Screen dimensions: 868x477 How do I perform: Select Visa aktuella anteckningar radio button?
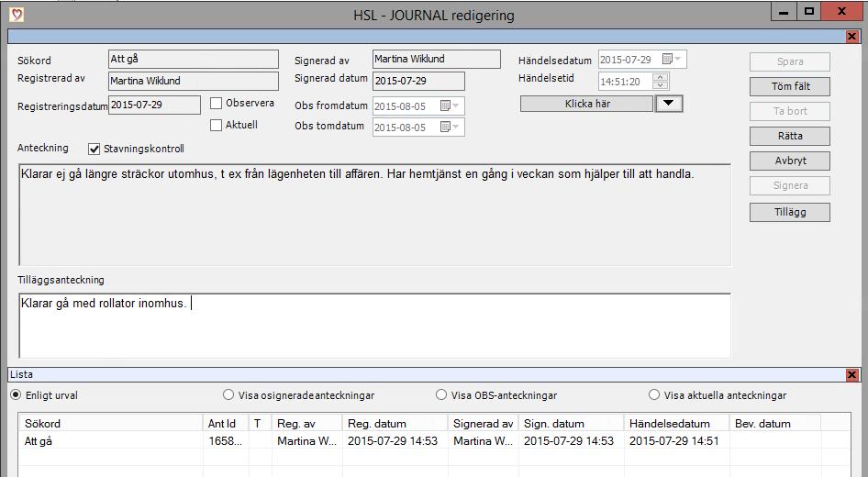pos(654,395)
